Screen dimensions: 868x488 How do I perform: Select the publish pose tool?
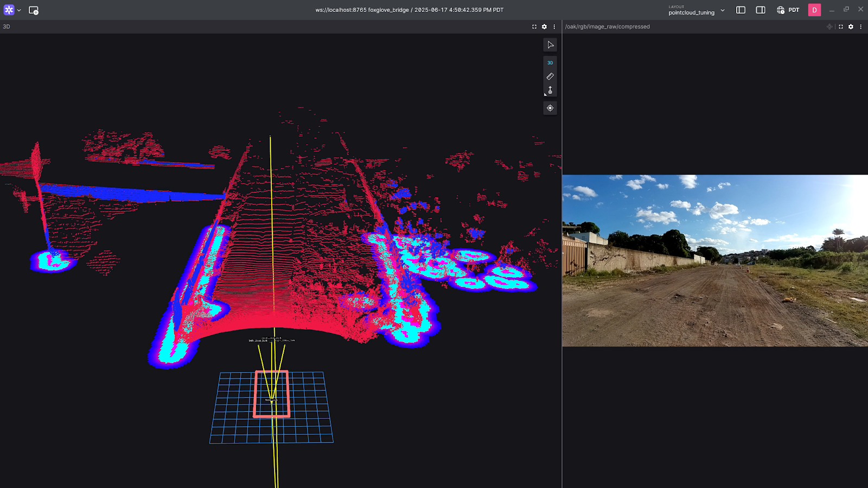[550, 90]
